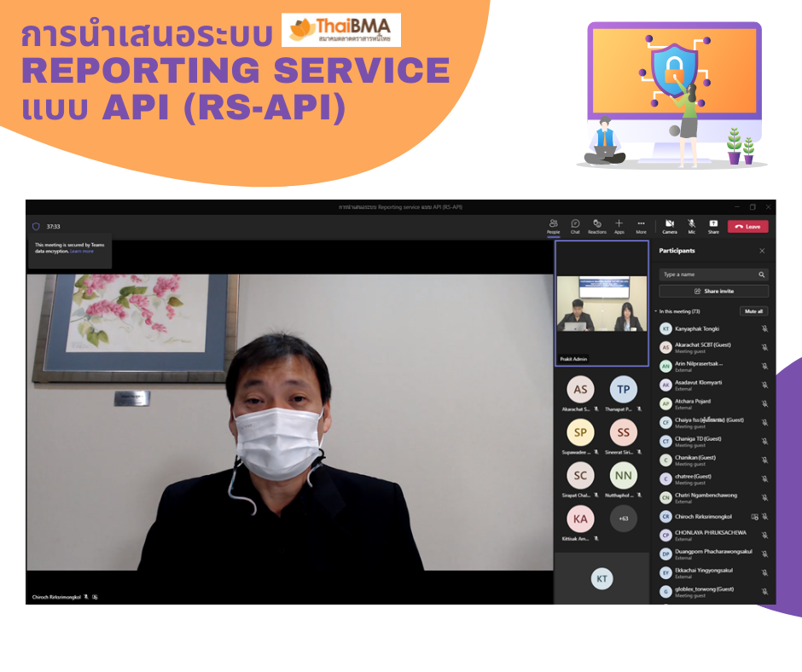Toggle the People participants pane
Viewport: 802px width, 672px height.
553,226
